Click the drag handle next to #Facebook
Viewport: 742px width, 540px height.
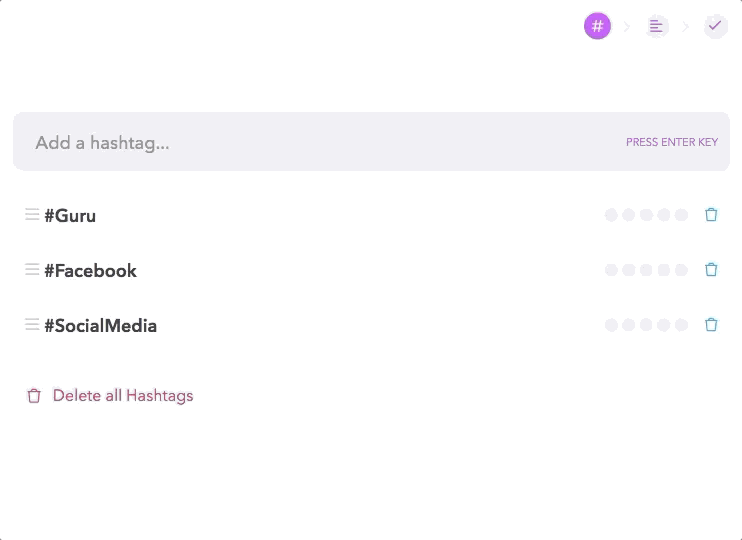pos(32,269)
